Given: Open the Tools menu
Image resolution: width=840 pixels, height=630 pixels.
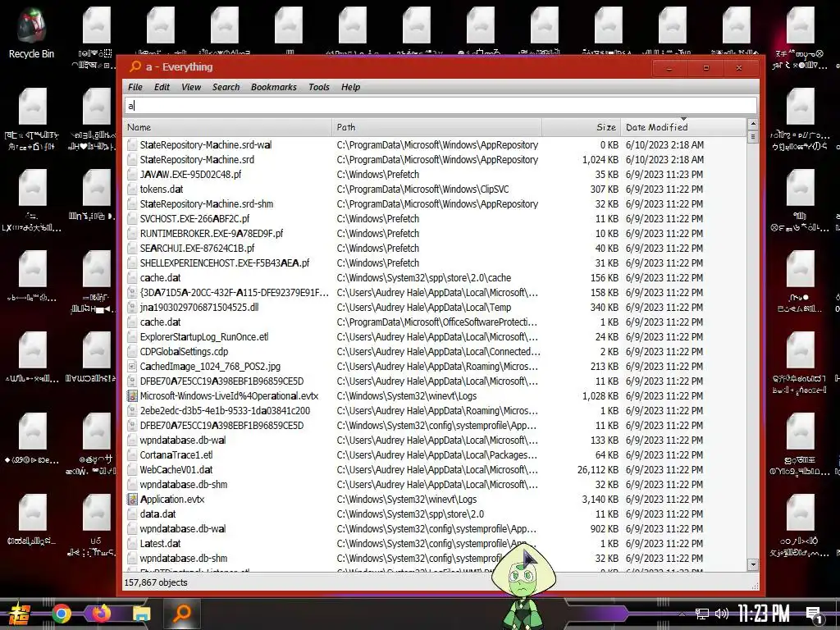Looking at the screenshot, I should click(x=319, y=87).
